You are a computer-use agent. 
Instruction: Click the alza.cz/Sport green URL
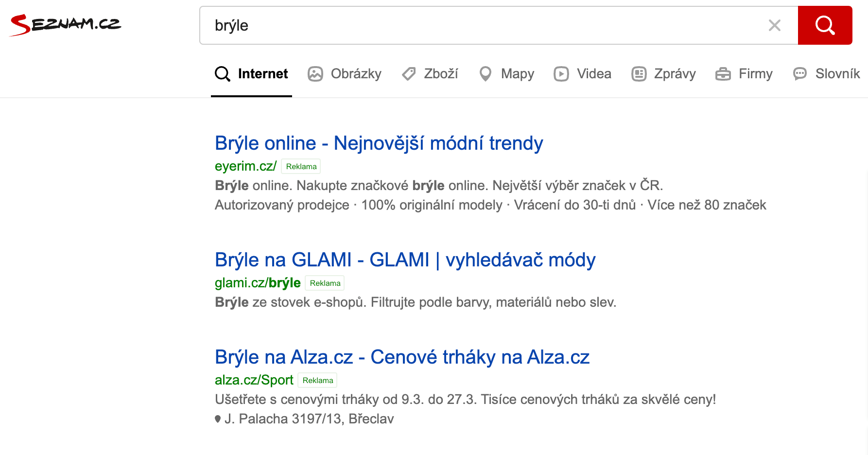pos(254,380)
